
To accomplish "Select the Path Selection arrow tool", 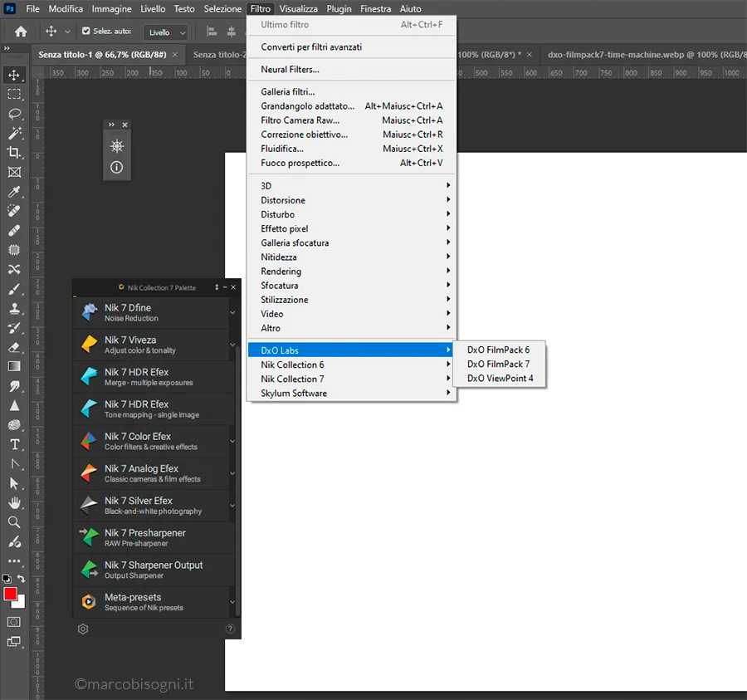I will tap(14, 483).
